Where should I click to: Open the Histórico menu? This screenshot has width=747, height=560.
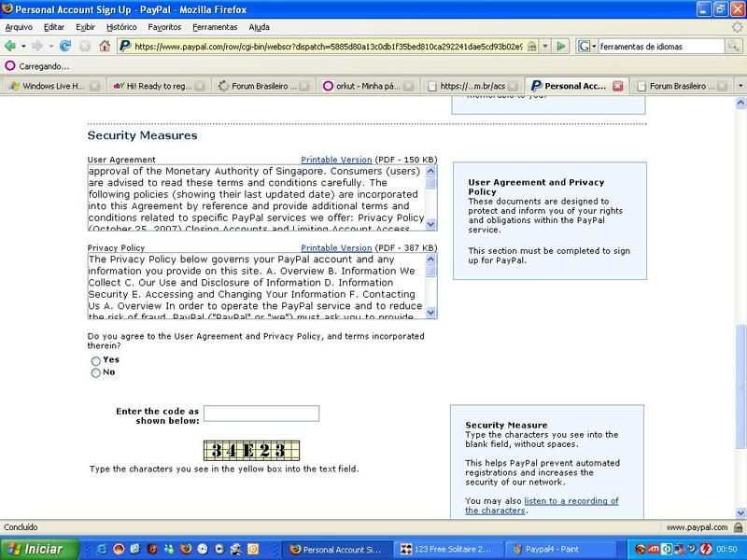pos(121,27)
